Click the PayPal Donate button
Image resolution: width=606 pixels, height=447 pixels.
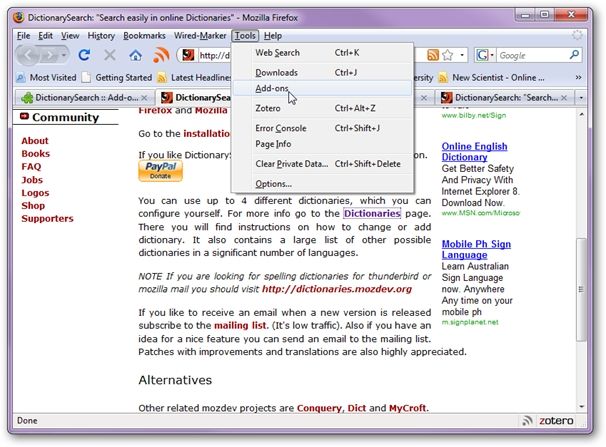(160, 171)
